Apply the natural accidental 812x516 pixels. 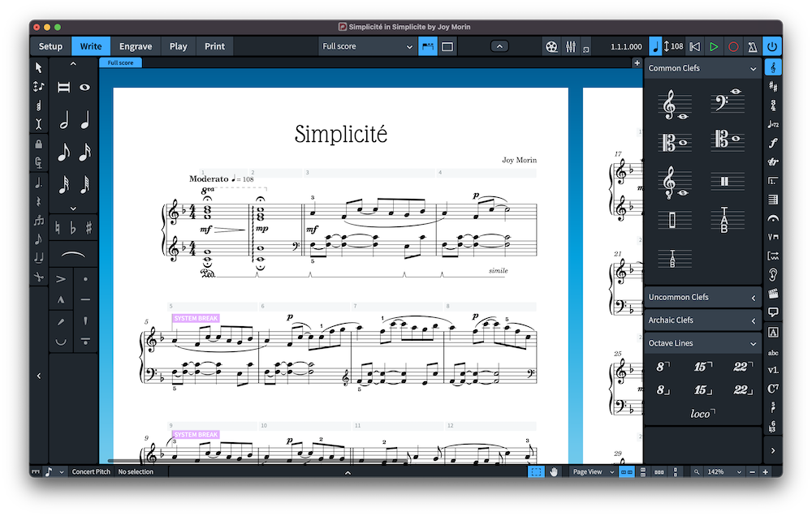58,228
